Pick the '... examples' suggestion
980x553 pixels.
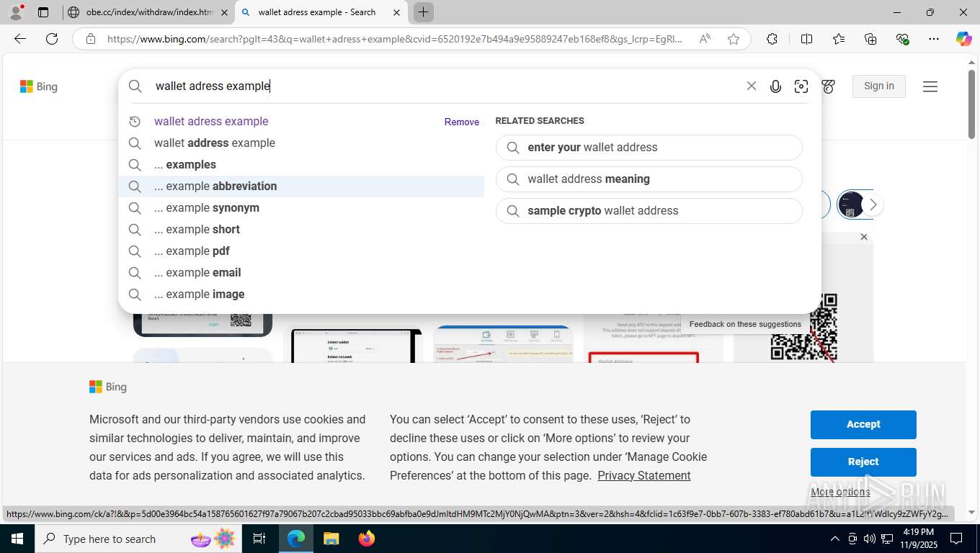pyautogui.click(x=301, y=165)
